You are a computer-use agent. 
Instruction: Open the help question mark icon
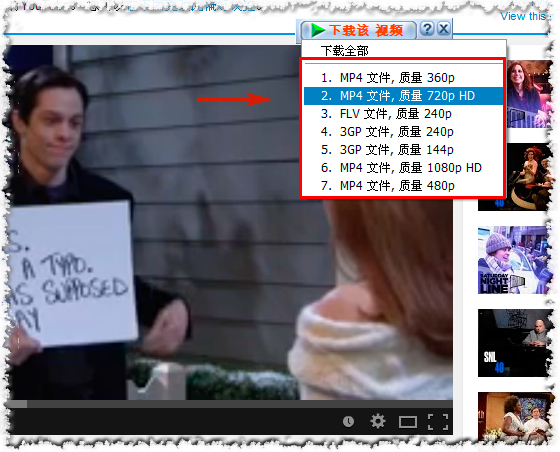pyautogui.click(x=427, y=29)
